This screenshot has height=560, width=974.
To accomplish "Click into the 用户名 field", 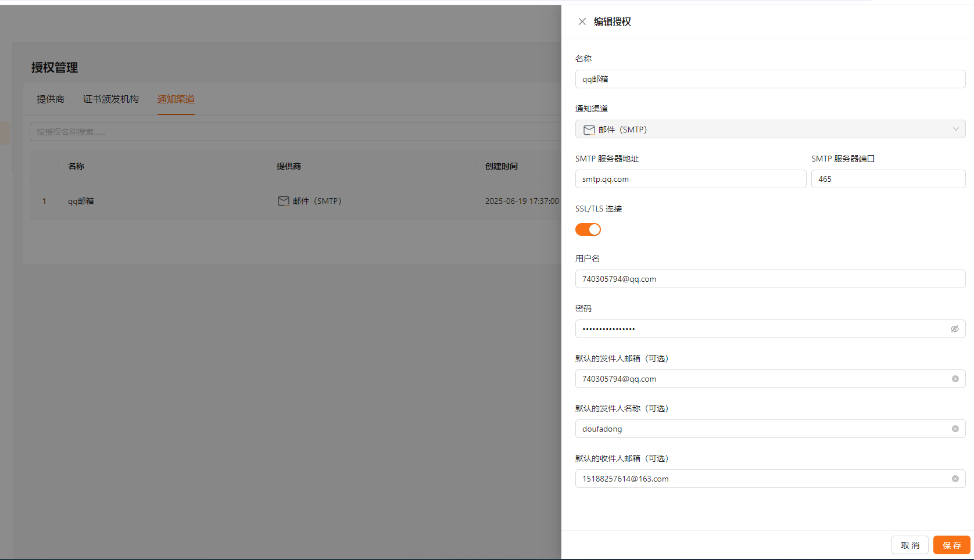I will (769, 279).
